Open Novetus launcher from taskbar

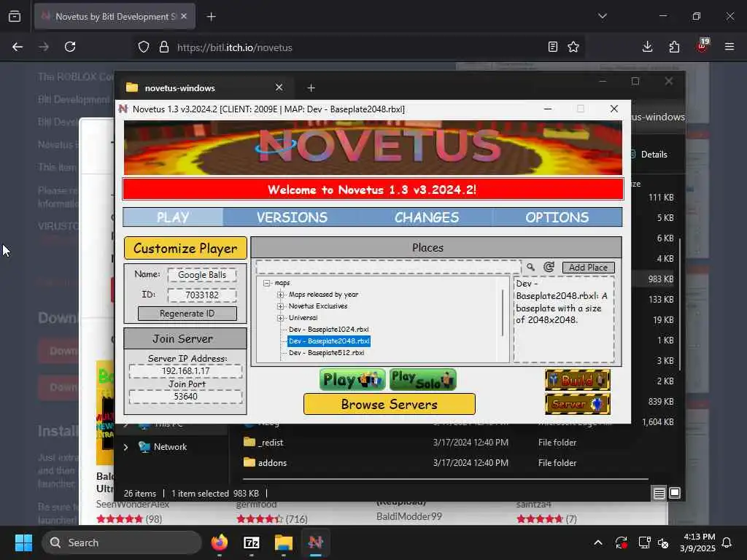point(315,542)
